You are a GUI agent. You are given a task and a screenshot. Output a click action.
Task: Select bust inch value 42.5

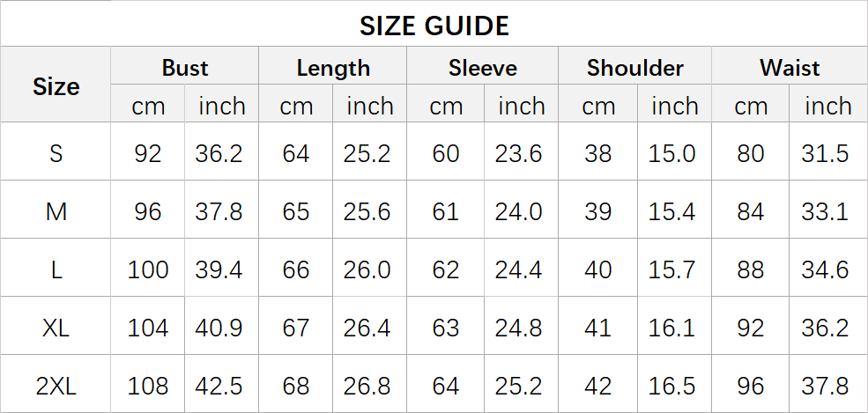pos(219,386)
